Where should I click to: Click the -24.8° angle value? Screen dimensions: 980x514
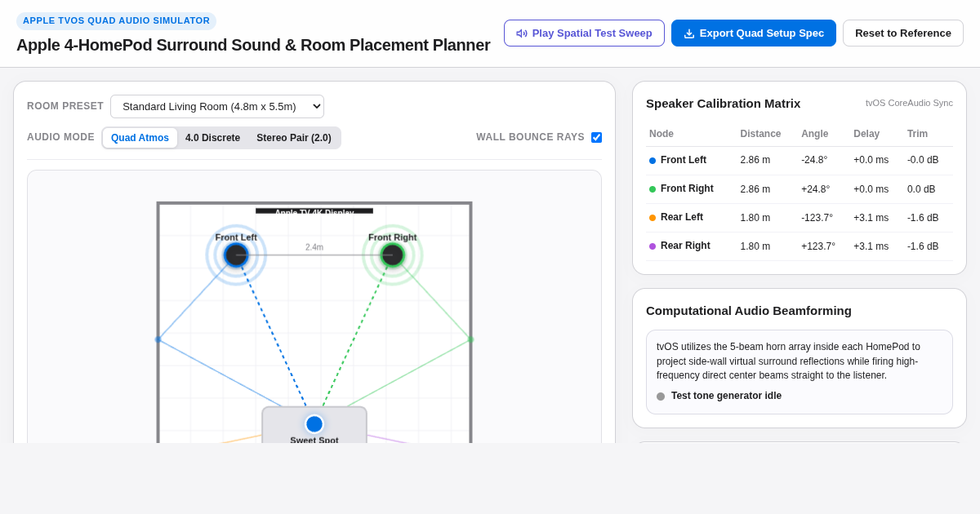(x=814, y=161)
